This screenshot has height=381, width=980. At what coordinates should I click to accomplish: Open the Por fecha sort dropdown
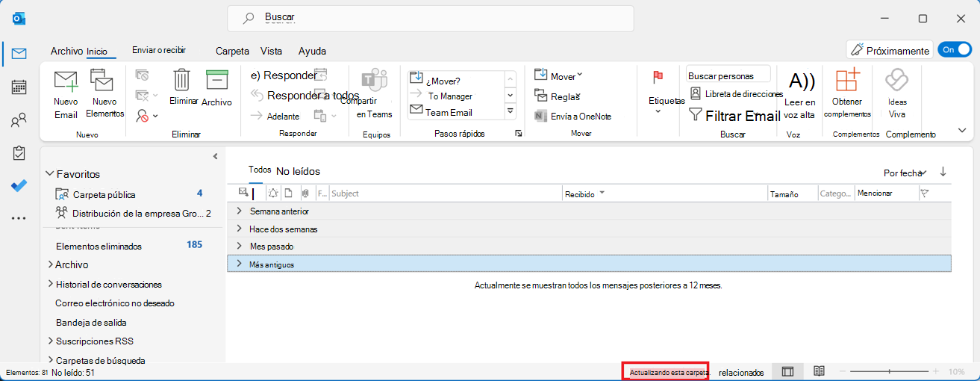(905, 173)
